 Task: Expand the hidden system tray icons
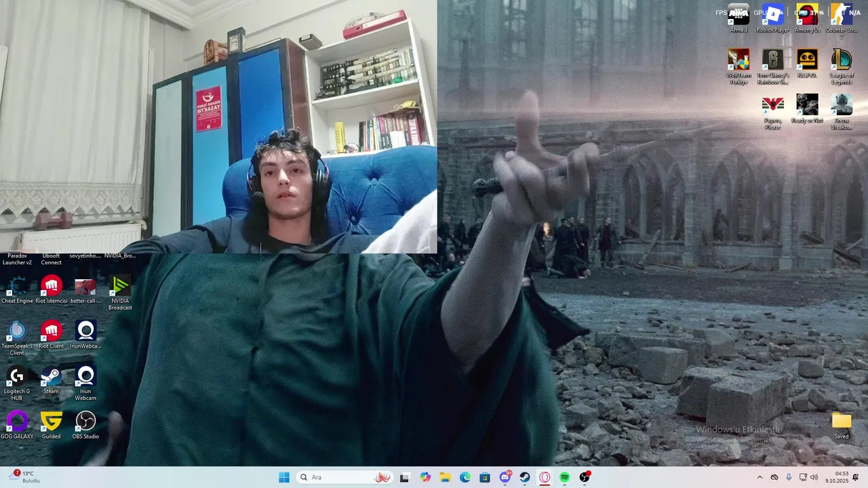click(x=759, y=477)
